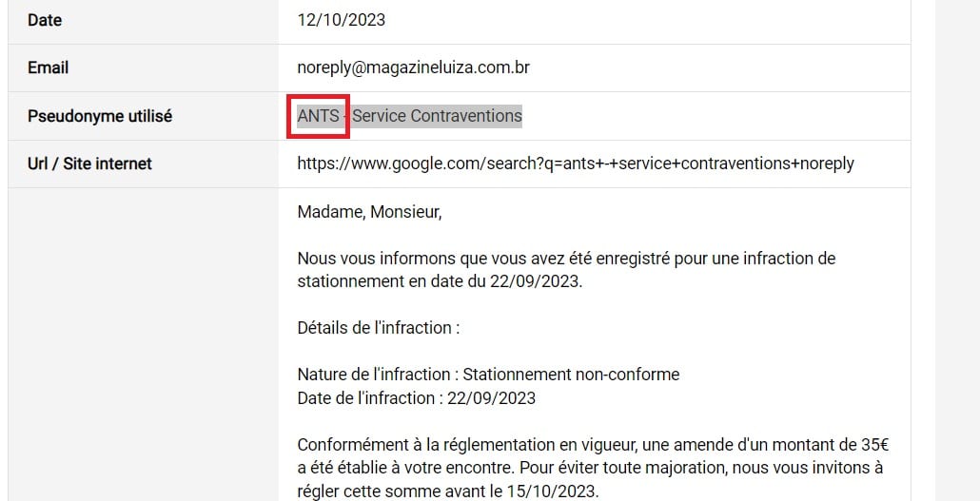Click the date value 12/10/2023
This screenshot has height=501, width=980.
tap(342, 20)
